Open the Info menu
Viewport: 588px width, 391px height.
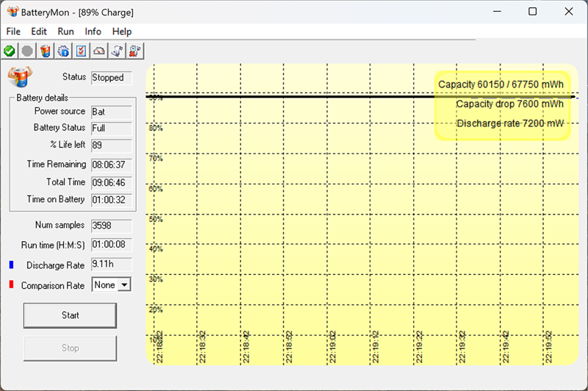[x=93, y=32]
